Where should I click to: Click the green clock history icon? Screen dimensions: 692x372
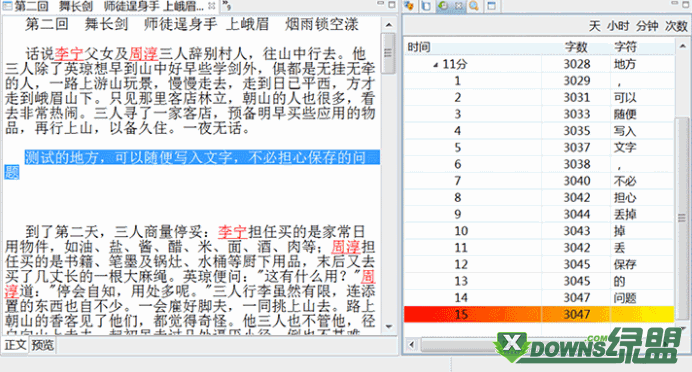[442, 6]
